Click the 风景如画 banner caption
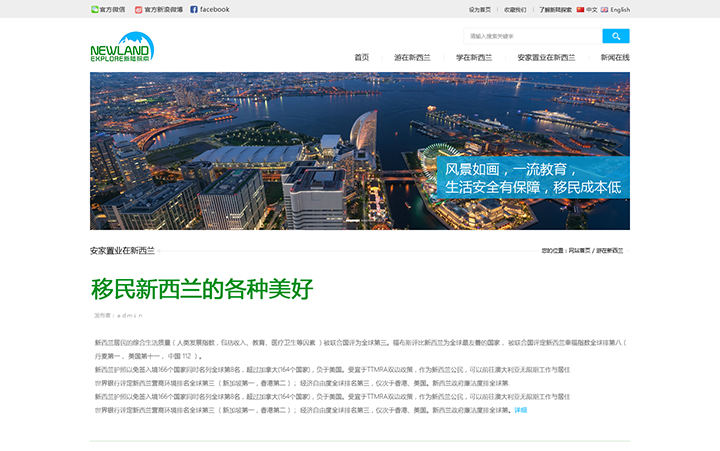 [x=533, y=178]
